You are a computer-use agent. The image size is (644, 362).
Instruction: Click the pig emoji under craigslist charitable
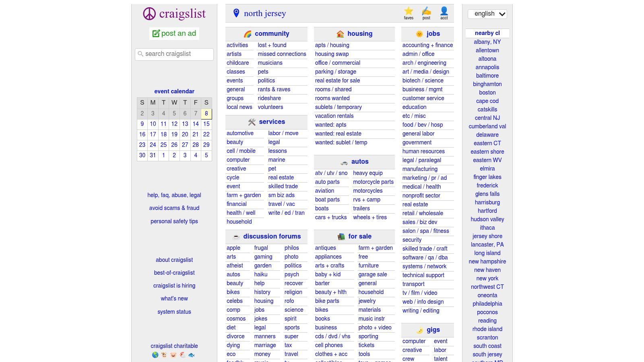tap(173, 355)
